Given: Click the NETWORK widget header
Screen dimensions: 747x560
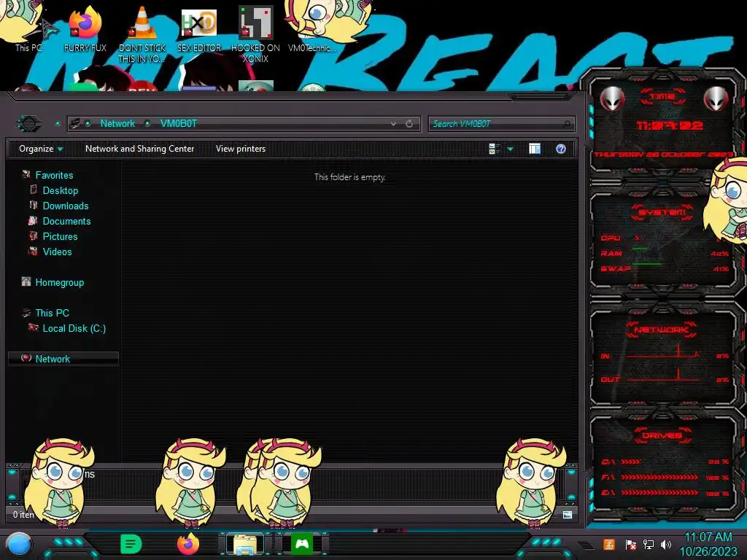Looking at the screenshot, I should pyautogui.click(x=662, y=330).
